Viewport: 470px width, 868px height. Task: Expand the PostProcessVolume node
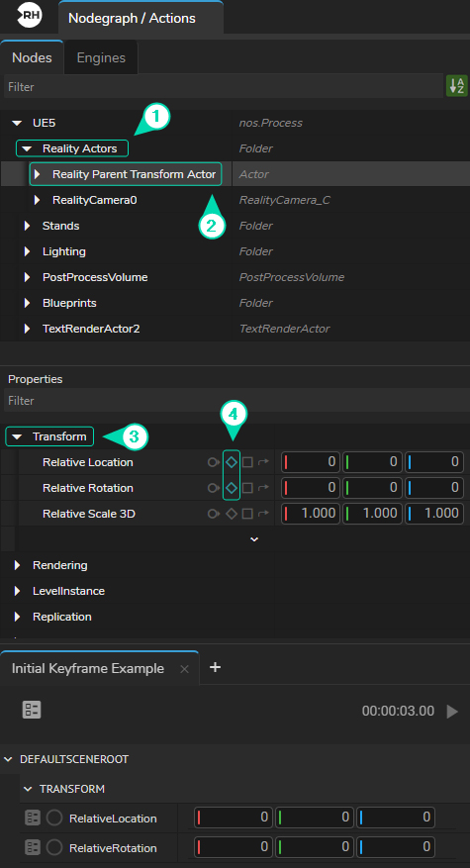click(27, 277)
